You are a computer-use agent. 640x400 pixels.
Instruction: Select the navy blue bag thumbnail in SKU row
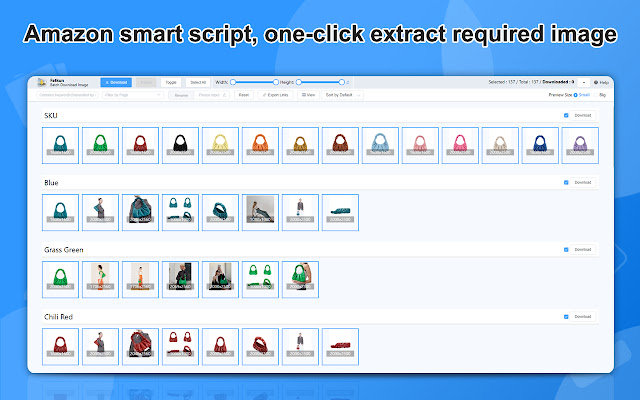pos(540,145)
